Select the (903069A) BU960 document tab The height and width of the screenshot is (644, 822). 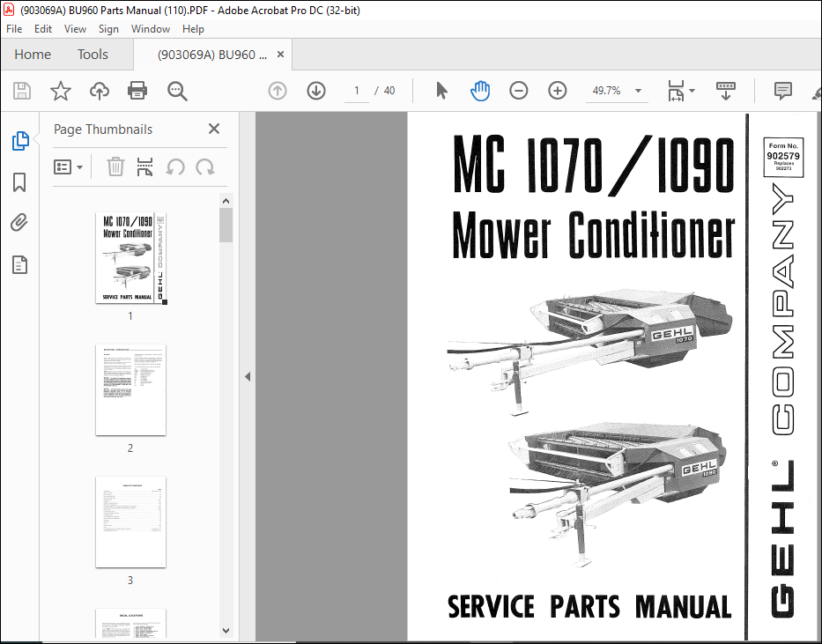tap(212, 55)
